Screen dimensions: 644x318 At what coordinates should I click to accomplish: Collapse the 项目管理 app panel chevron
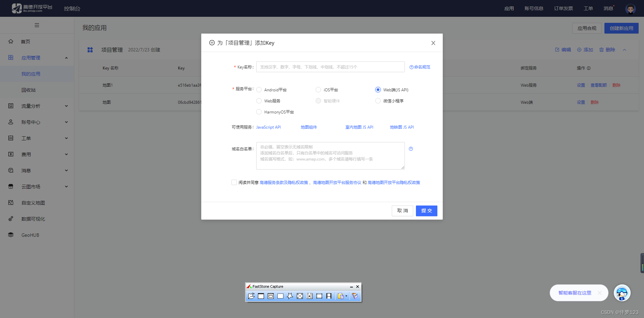625,50
